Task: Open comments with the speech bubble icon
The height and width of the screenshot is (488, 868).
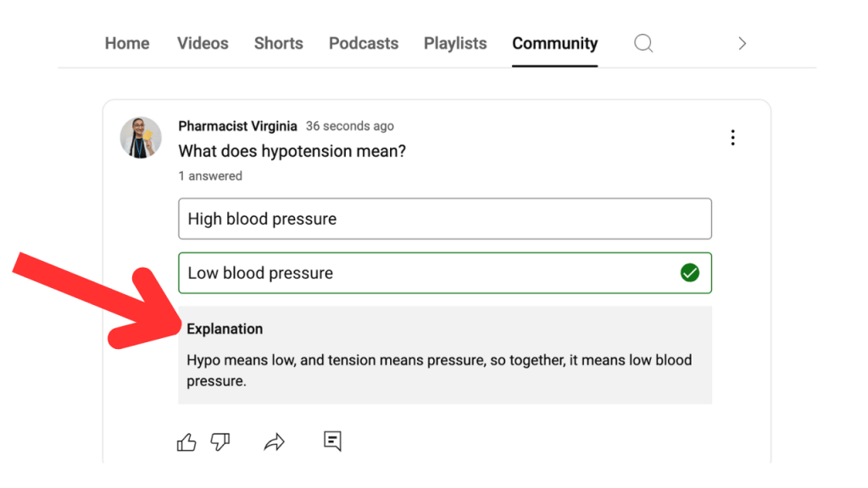Action: [x=331, y=441]
